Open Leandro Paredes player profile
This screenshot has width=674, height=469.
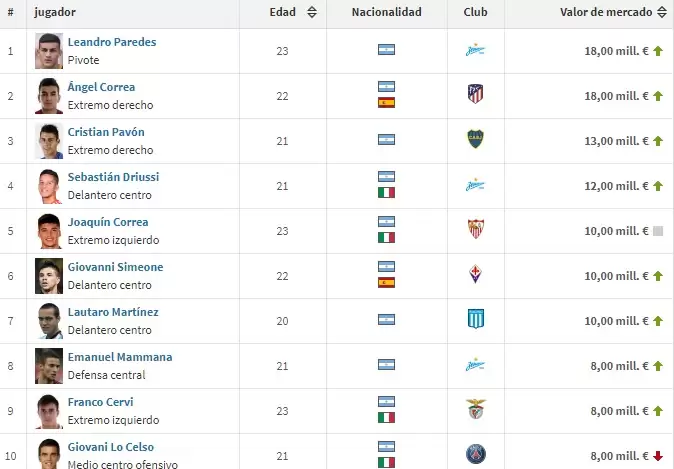(112, 42)
